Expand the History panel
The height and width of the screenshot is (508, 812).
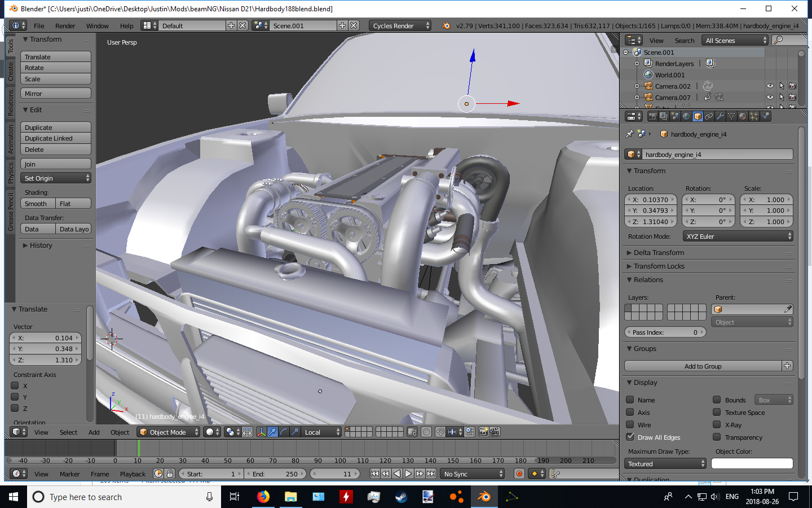pos(37,245)
